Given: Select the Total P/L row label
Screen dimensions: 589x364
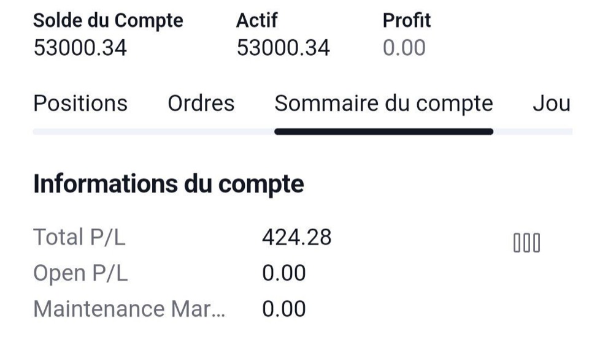Looking at the screenshot, I should coord(79,237).
